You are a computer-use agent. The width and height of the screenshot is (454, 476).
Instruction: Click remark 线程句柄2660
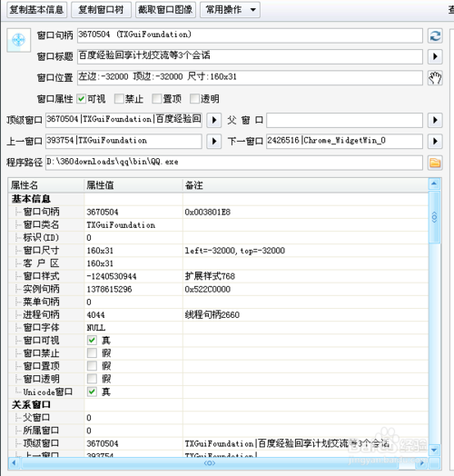(212, 315)
